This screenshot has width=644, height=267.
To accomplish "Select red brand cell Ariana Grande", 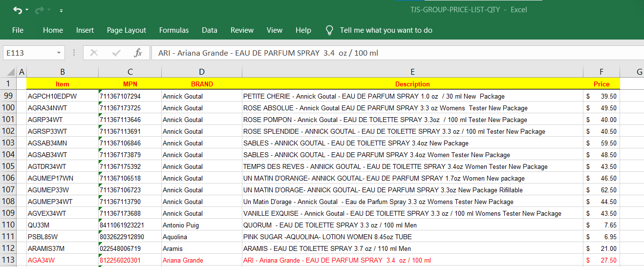I will pyautogui.click(x=202, y=260).
